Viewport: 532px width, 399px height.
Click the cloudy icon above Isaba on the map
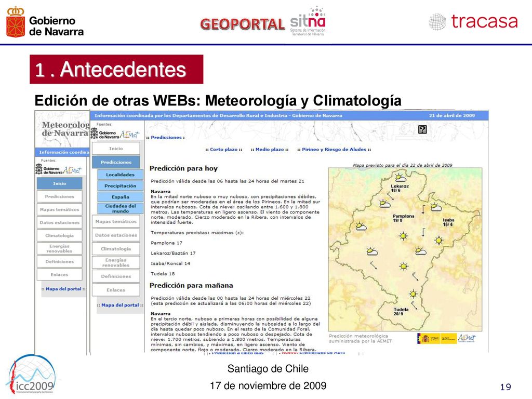[x=436, y=207]
